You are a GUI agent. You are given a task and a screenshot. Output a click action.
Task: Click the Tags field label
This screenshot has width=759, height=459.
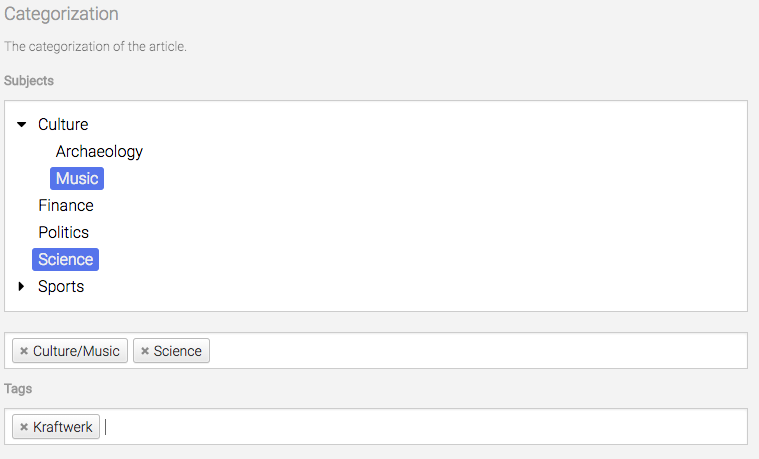coord(20,388)
